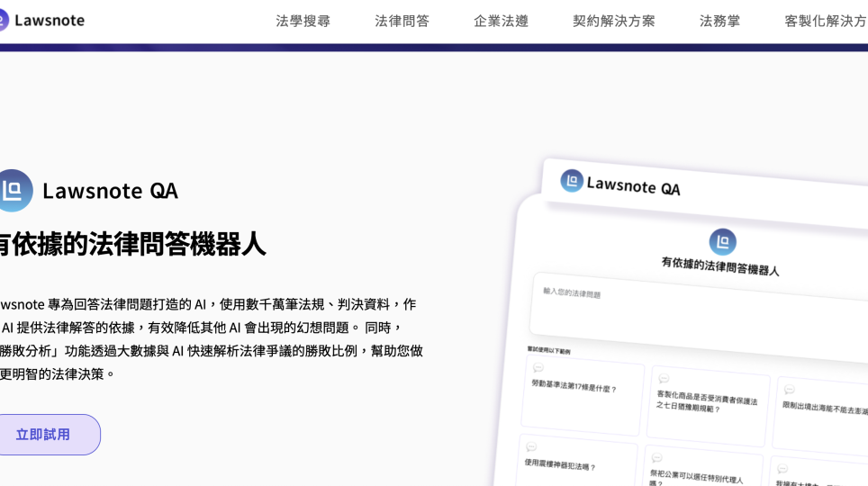
Task: Click the 有依據的法律問答機器人 main heading
Action: 131,244
